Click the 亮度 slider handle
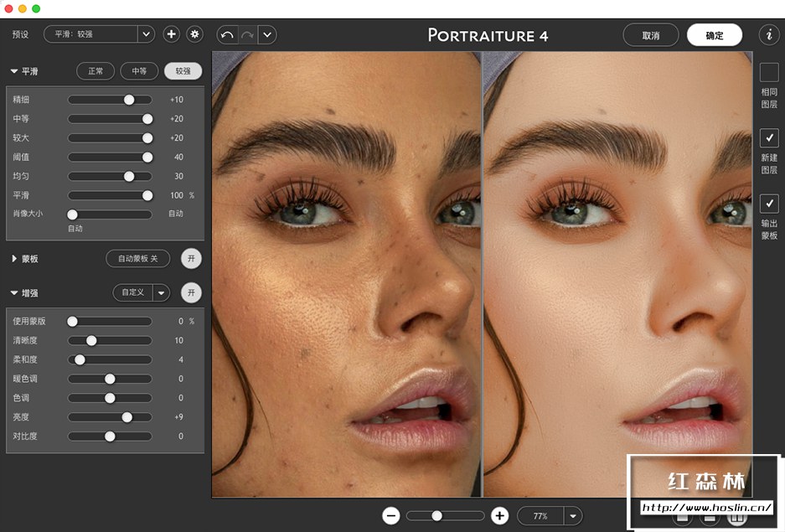The image size is (785, 532). tap(127, 417)
